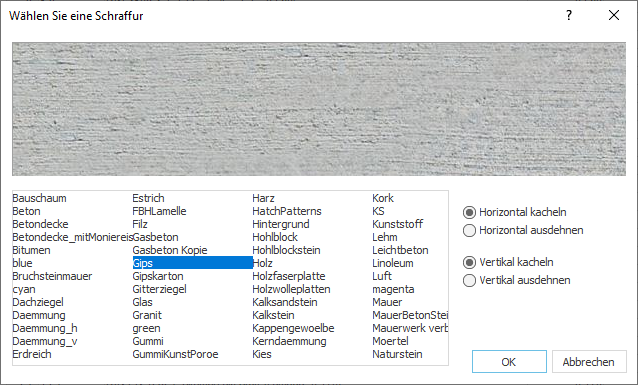Select Betondecke_mitMoniereis entry
The image size is (638, 385).
[x=72, y=237]
